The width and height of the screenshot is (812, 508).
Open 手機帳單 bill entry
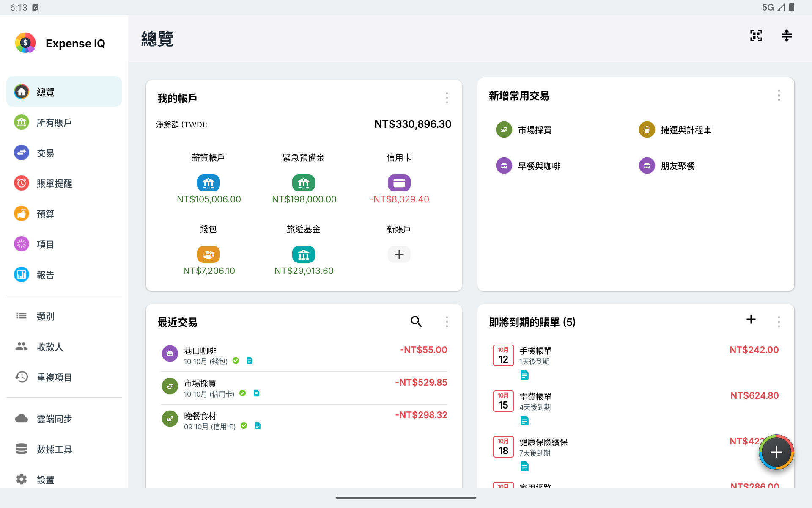[x=636, y=362]
